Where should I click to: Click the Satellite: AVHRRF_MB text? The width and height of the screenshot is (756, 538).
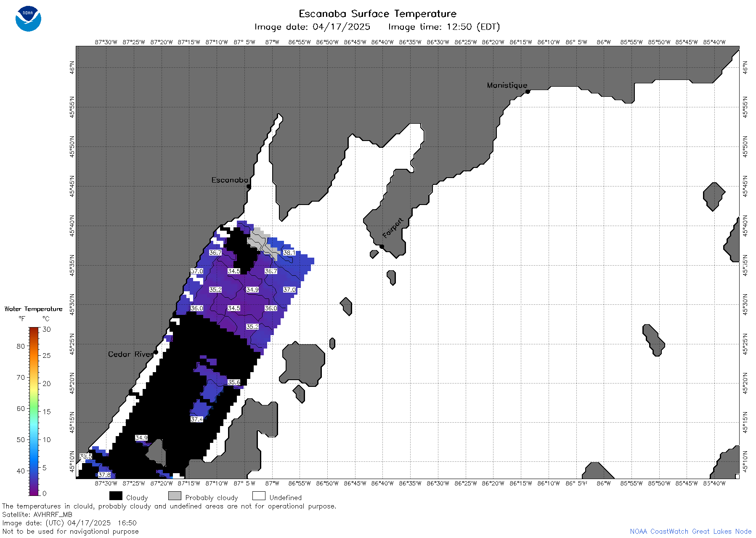[37, 514]
